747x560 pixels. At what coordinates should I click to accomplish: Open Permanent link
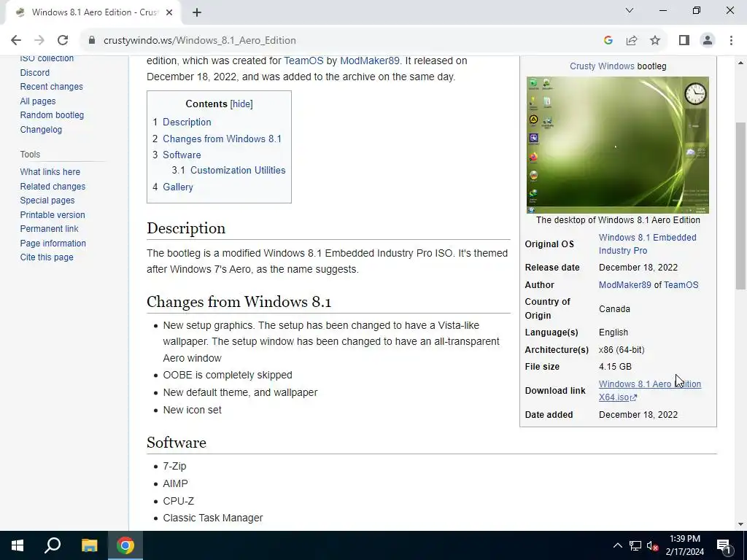point(49,228)
